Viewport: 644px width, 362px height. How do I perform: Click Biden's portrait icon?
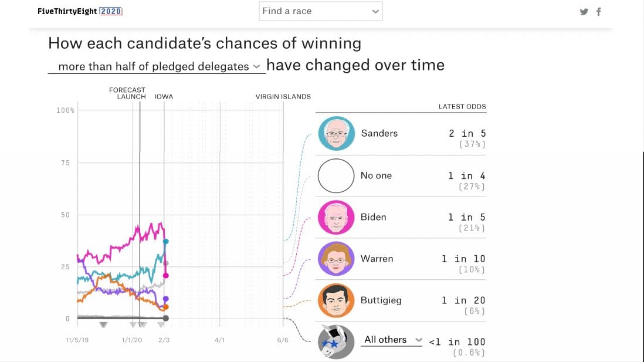point(336,217)
